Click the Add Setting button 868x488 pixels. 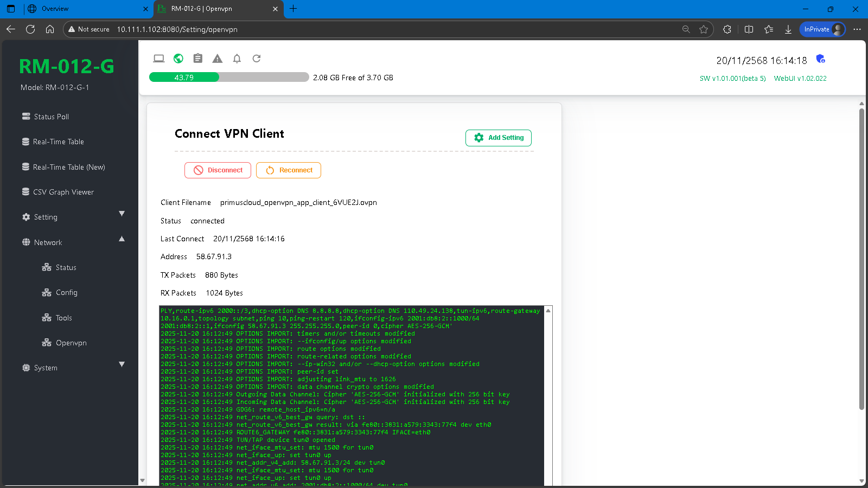(499, 138)
